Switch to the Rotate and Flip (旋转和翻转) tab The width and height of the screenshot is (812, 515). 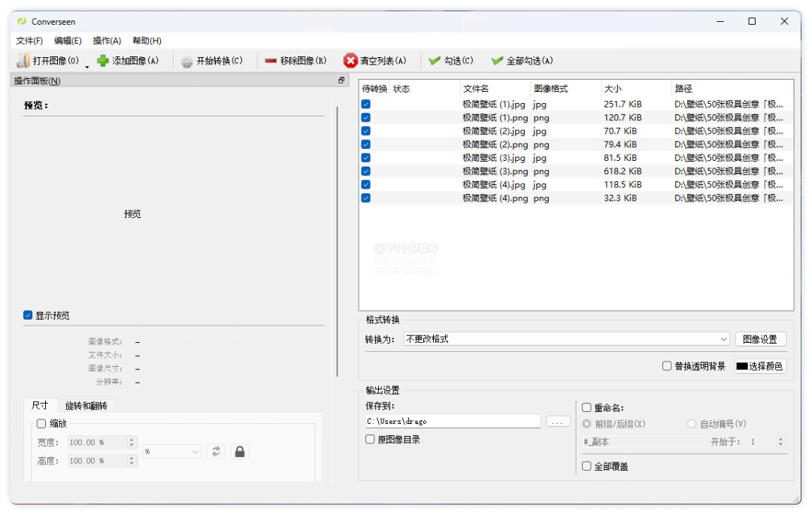click(x=86, y=406)
